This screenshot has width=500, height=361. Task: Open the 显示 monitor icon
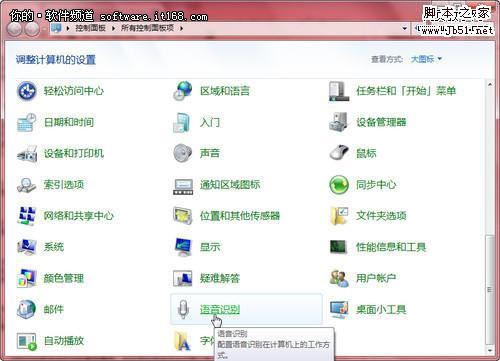point(183,247)
